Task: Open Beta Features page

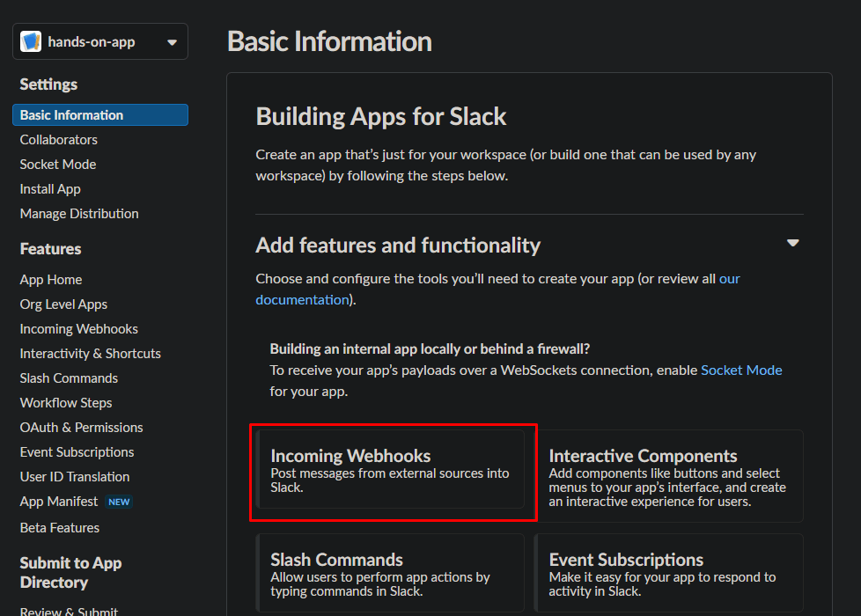Action: pos(59,528)
